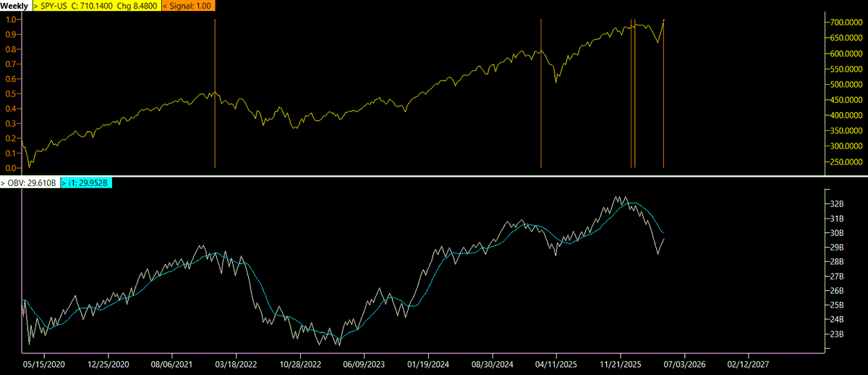Click the 26B OBV axis value
The height and width of the screenshot is (375, 868).
[836, 291]
